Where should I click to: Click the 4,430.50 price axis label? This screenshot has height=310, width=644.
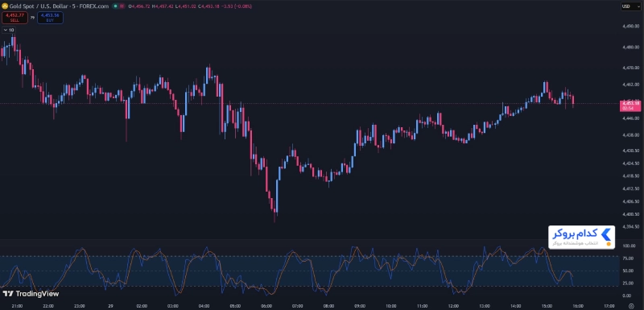[x=630, y=151]
